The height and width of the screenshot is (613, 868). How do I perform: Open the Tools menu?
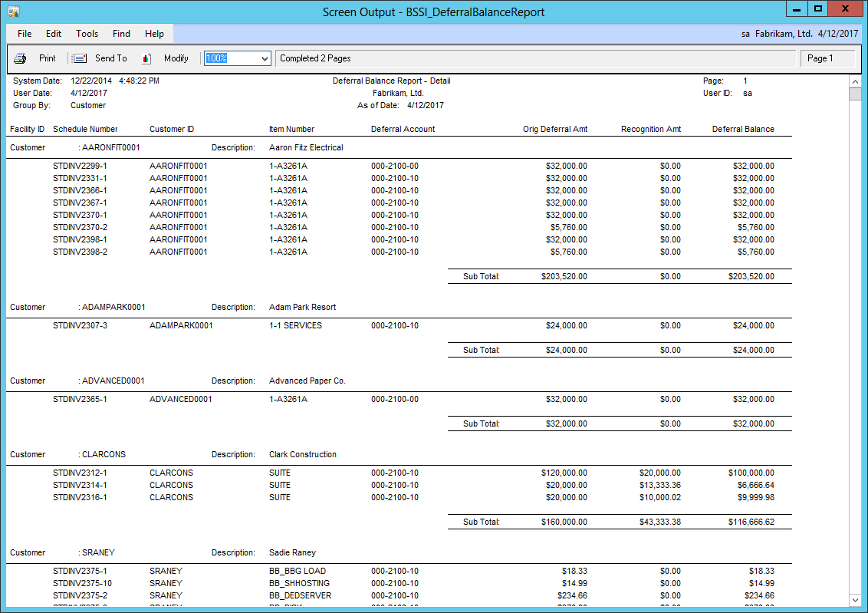[x=87, y=34]
